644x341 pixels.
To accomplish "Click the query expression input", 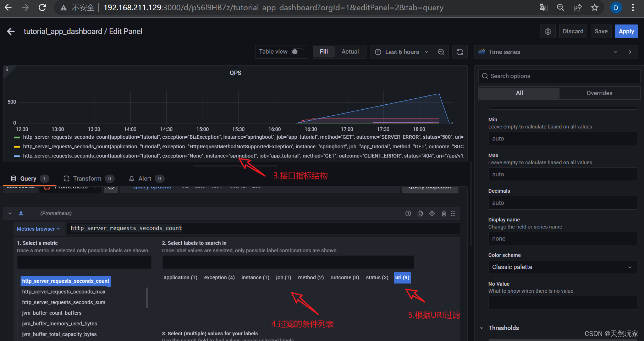I will pos(263,229).
